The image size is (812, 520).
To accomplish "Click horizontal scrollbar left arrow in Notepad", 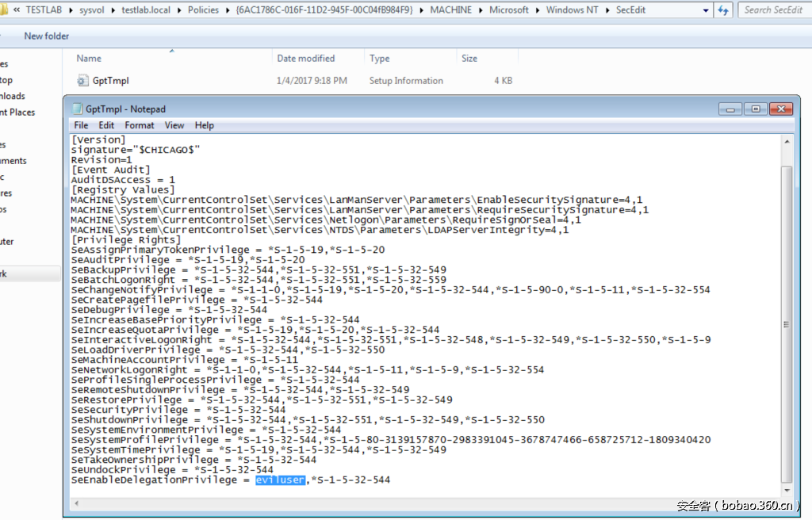I will point(77,503).
